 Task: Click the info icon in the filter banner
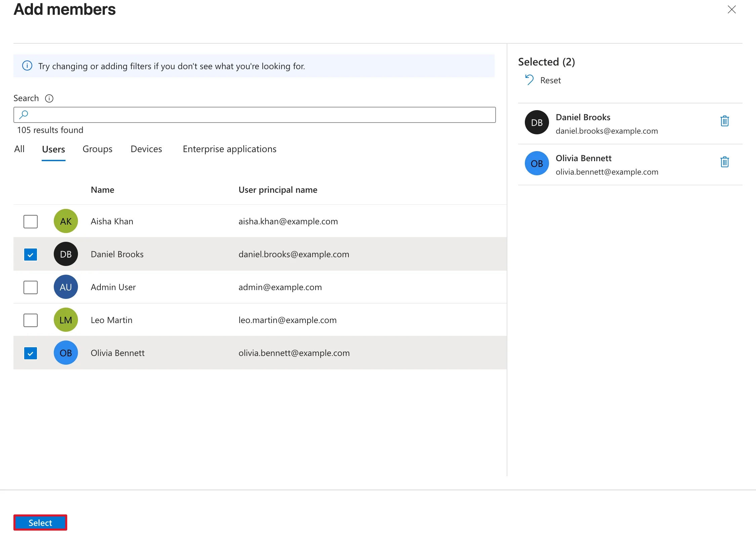[x=27, y=65]
